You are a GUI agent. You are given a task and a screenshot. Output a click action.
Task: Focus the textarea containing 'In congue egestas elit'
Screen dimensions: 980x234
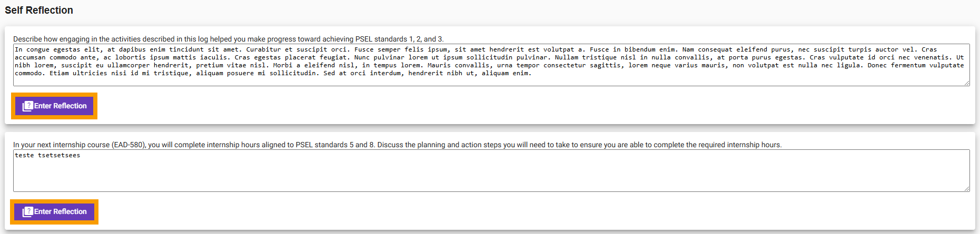point(491,65)
